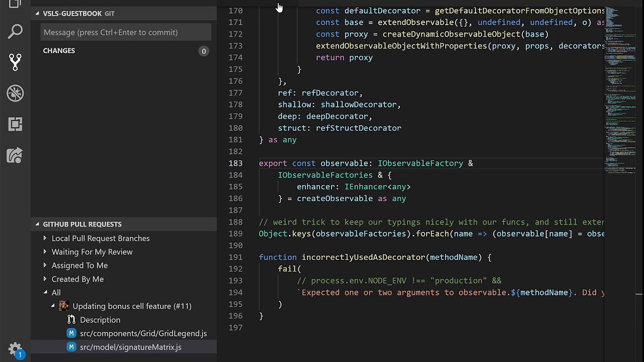
Task: Expand Assigned To Me
Action: click(45, 265)
